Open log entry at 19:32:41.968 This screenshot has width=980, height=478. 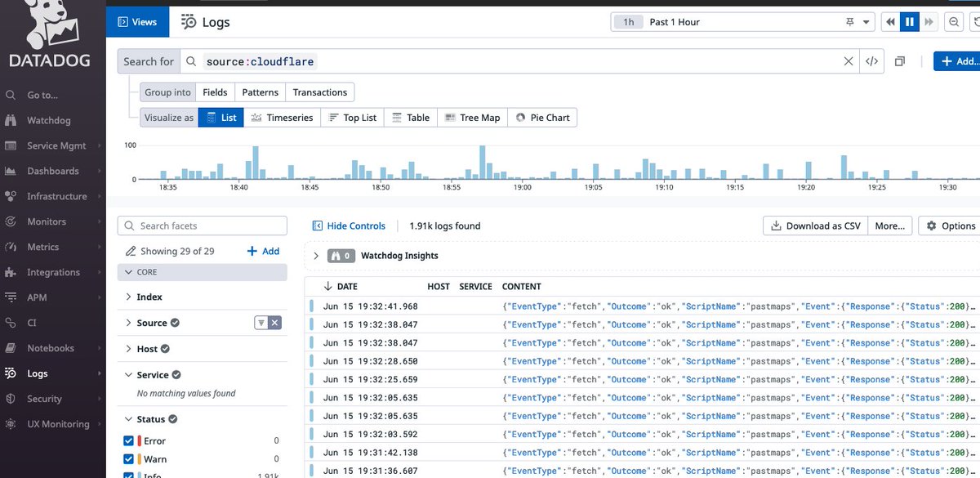coord(642,306)
